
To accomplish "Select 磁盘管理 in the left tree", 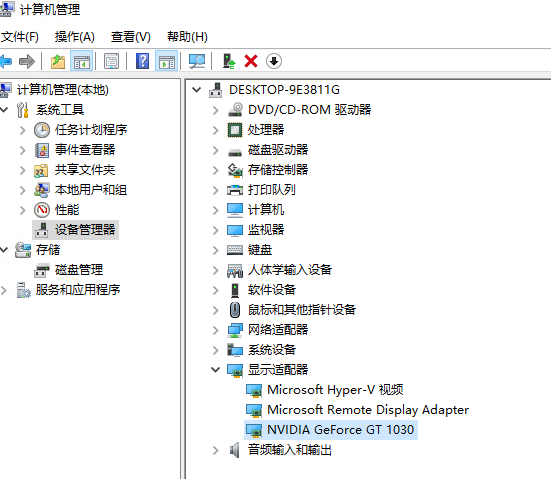I will pos(79,270).
